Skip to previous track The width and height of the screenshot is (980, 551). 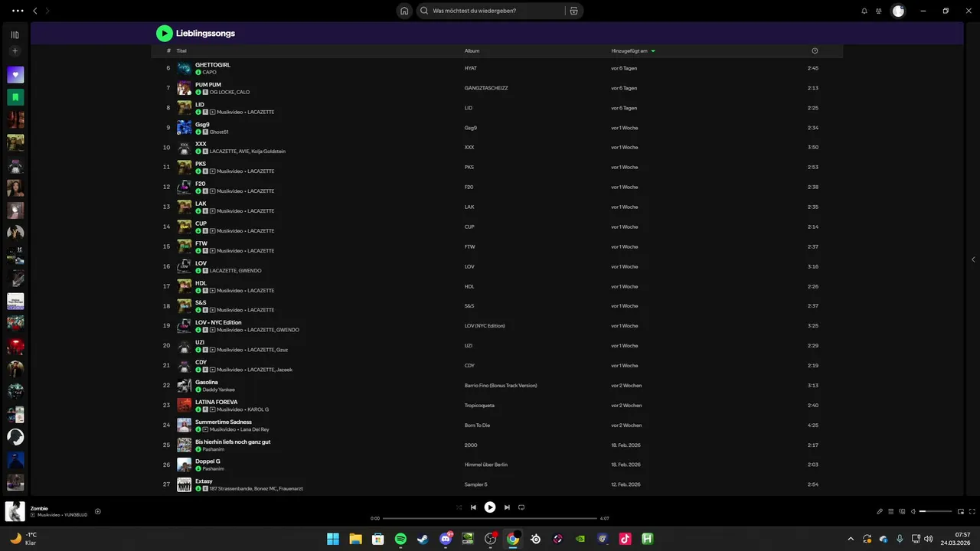point(473,507)
